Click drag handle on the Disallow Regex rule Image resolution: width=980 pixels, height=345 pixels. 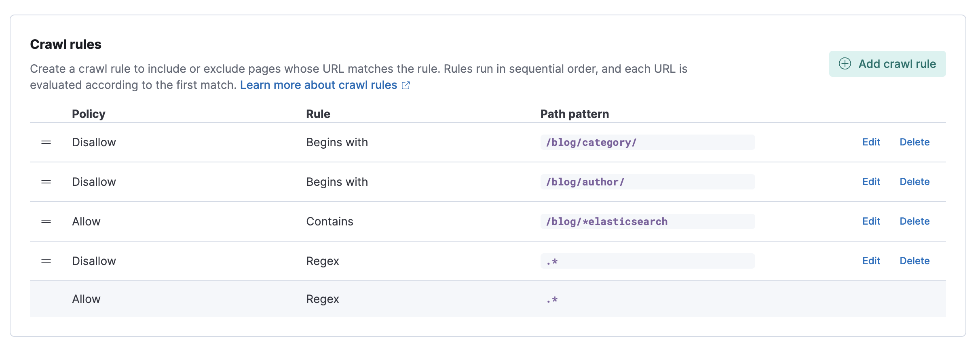tap(46, 261)
